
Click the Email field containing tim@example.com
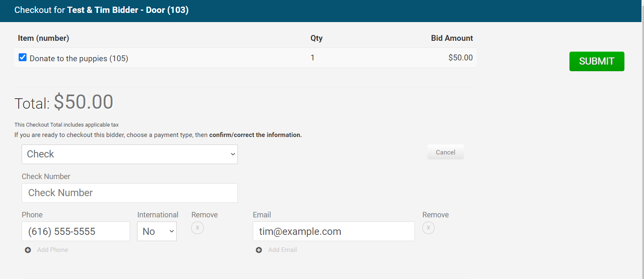coord(333,232)
